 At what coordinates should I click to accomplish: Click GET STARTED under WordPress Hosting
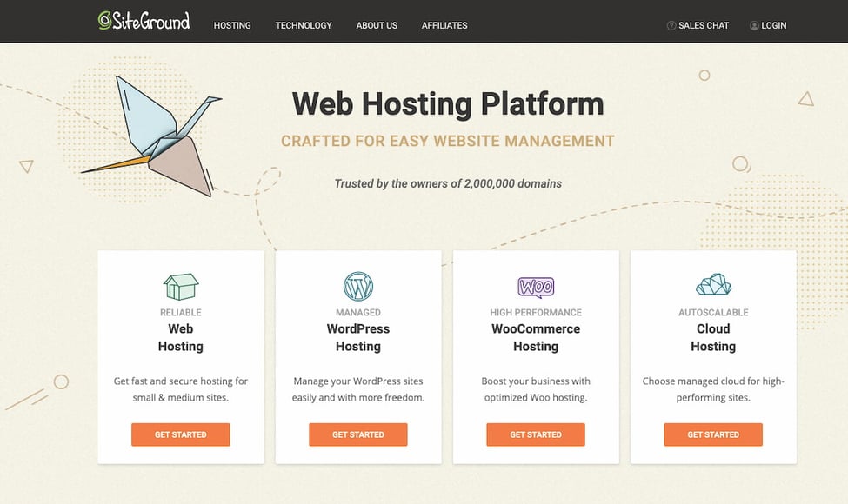tap(357, 434)
